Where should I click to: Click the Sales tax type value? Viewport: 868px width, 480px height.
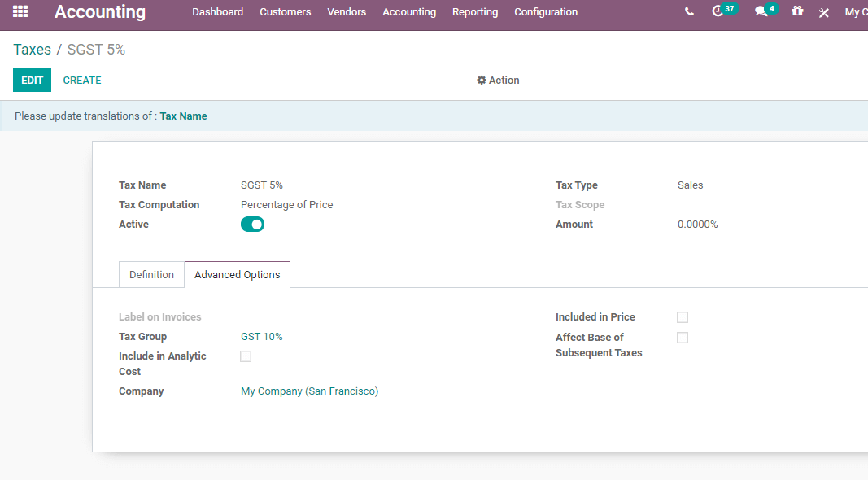(x=691, y=185)
